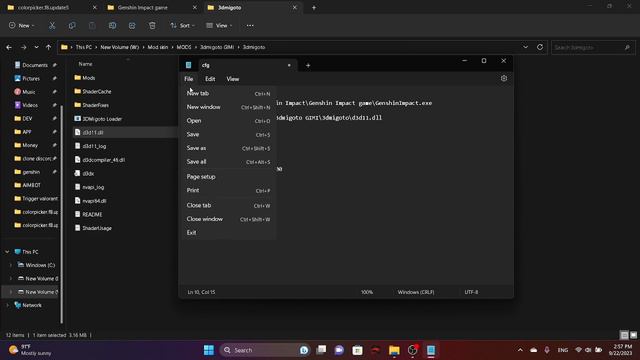Select 3DMigoto Loader in file list
The image size is (640, 360).
[98, 119]
